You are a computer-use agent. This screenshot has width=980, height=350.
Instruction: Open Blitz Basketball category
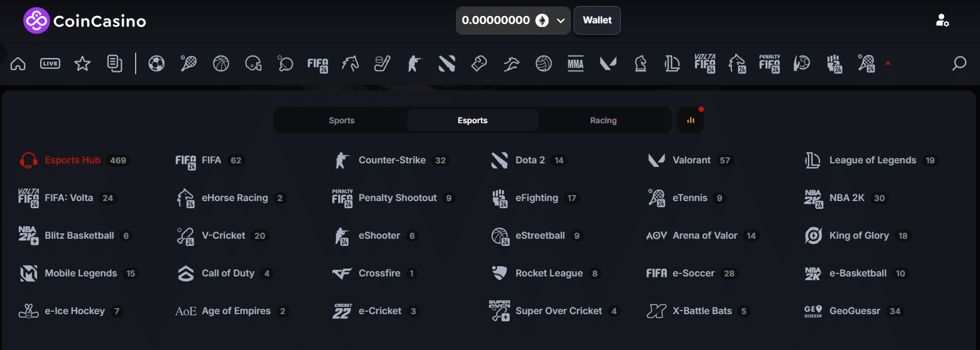click(75, 236)
